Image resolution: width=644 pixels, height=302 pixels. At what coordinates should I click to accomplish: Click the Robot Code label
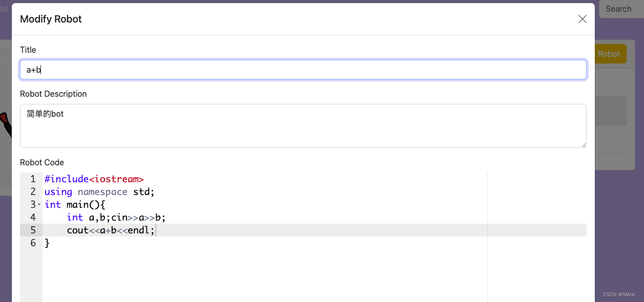[x=42, y=162]
